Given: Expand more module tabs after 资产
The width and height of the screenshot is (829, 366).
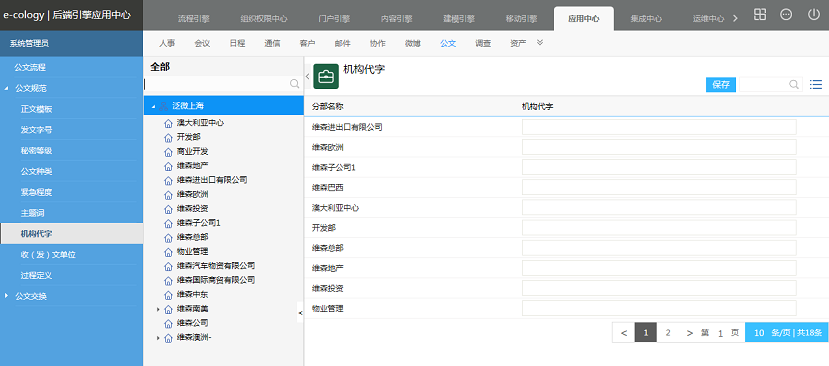Looking at the screenshot, I should click(x=540, y=43).
